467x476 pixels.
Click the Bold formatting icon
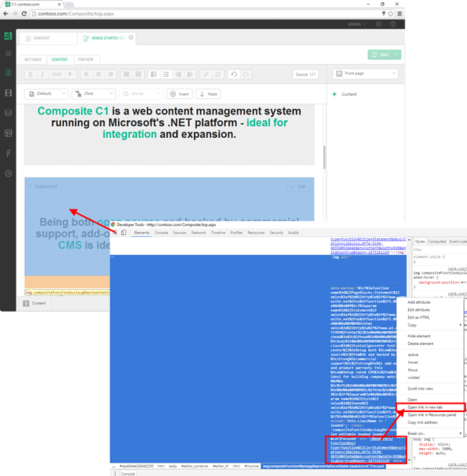click(30, 75)
